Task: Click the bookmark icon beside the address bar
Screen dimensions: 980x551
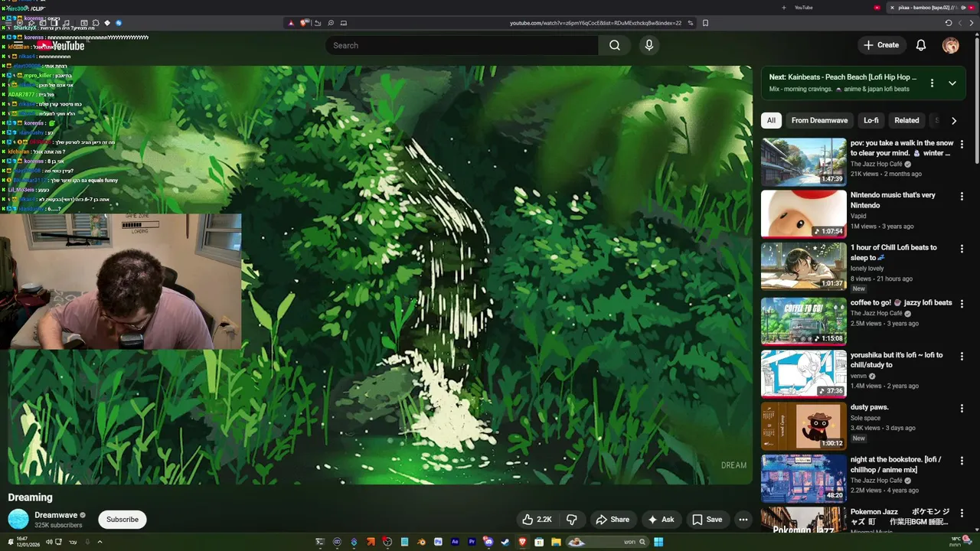Action: pos(705,23)
